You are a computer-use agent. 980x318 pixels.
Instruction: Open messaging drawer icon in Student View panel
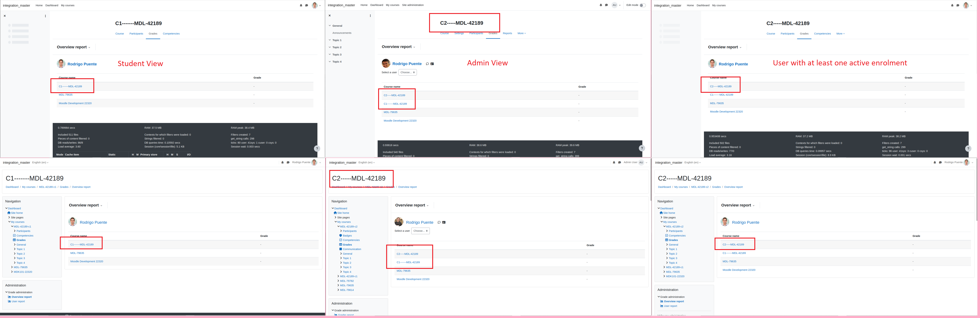tap(307, 5)
